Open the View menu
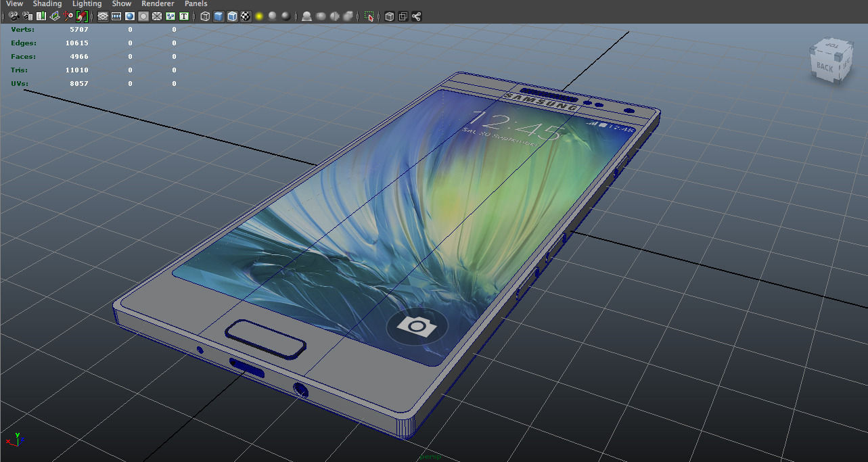Screen dimensions: 868x462 14,3
